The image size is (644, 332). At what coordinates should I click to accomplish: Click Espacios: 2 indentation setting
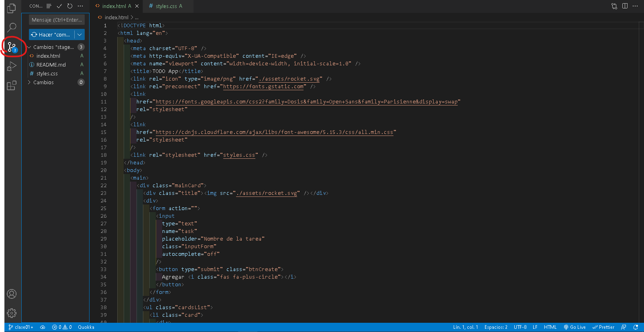[495, 327]
